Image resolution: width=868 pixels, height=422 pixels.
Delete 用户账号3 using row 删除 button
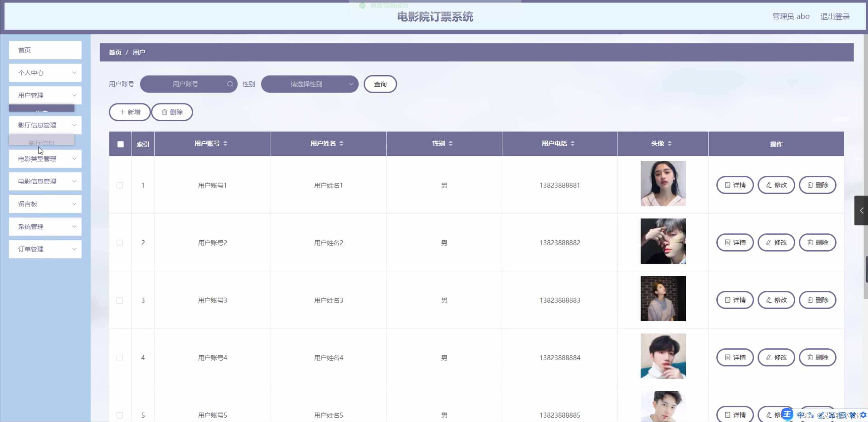click(x=818, y=300)
